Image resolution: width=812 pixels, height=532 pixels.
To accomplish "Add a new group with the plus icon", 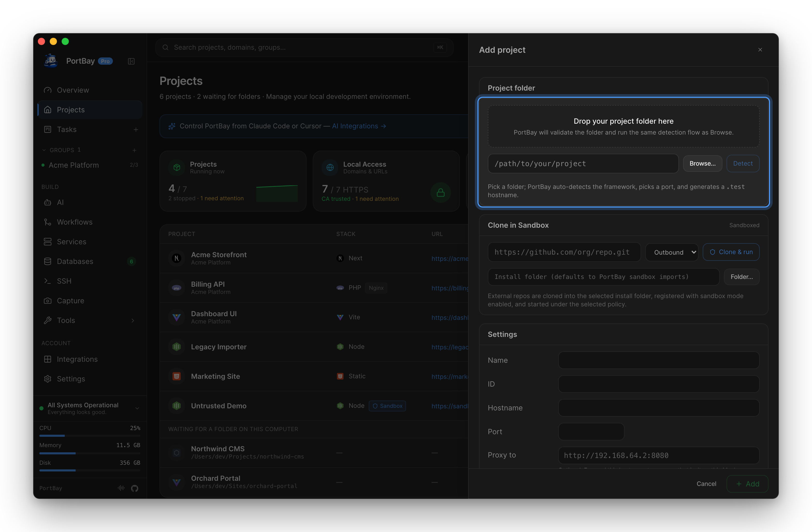I will [x=134, y=150].
